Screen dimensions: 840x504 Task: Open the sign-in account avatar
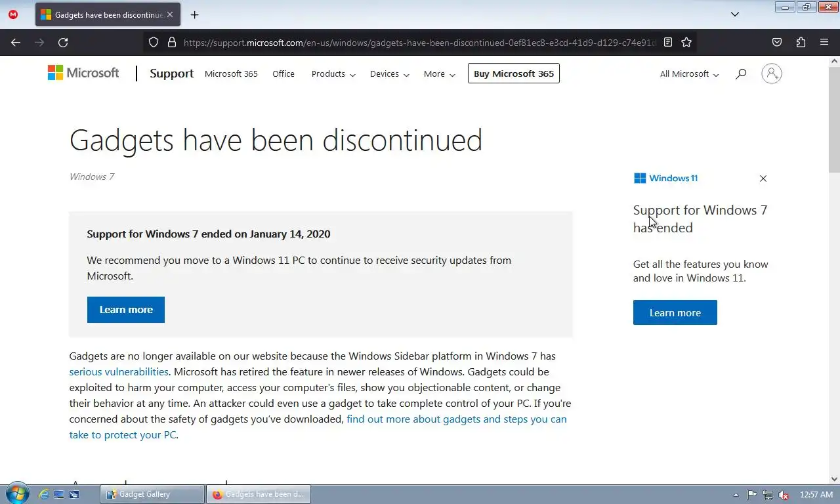pyautogui.click(x=772, y=73)
